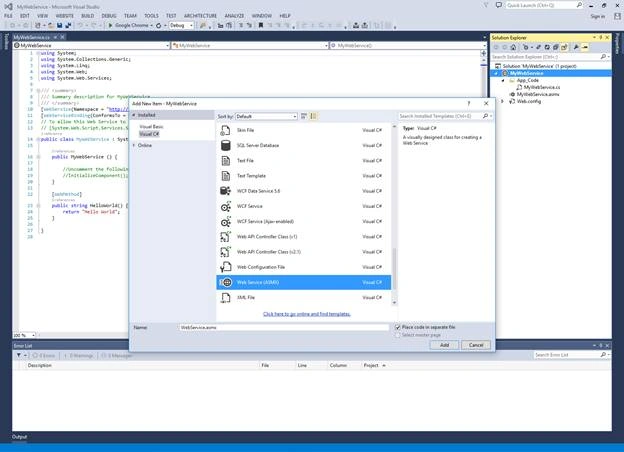Click the Add button in dialog
Screen dimensions: 624x452
[444, 345]
